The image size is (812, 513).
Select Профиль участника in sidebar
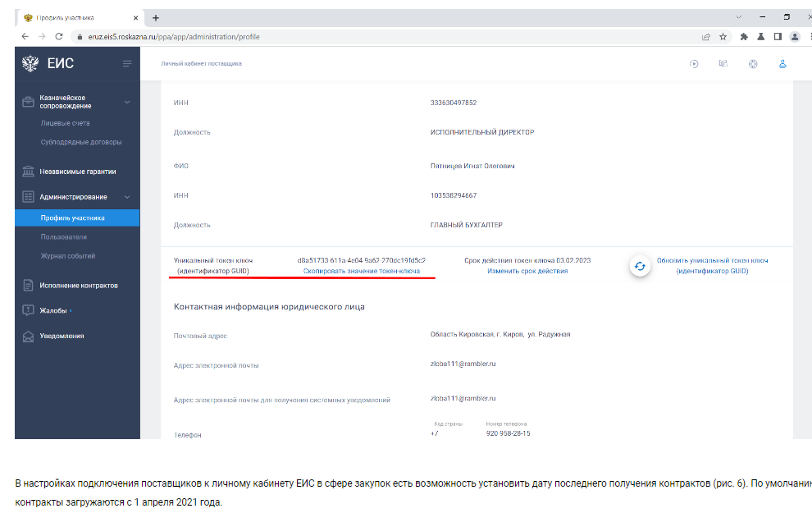(x=77, y=218)
